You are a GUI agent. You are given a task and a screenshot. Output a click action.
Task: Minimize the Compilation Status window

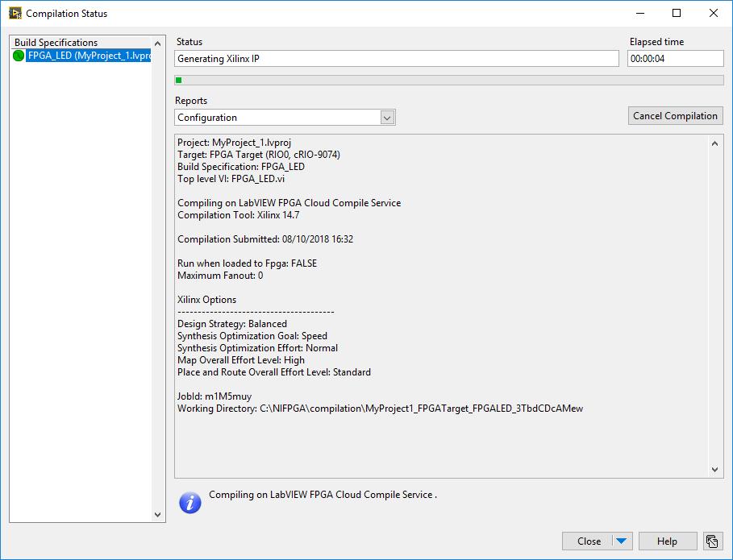point(640,13)
